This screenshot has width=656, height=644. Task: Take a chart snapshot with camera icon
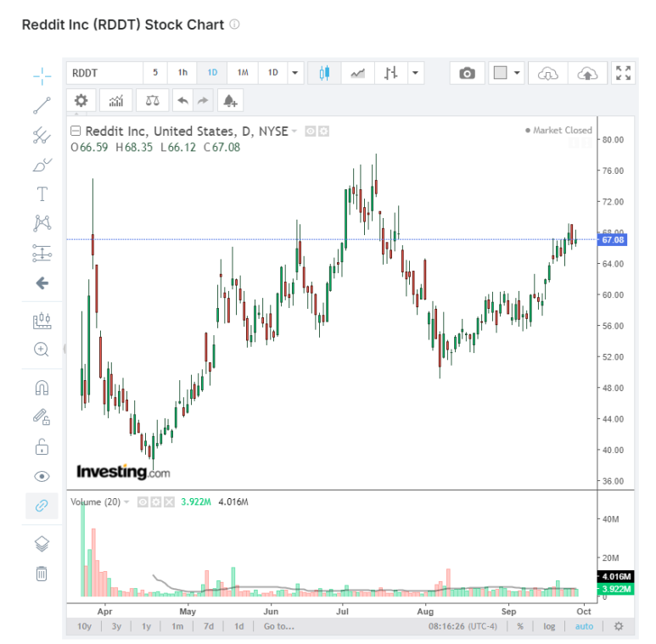[x=468, y=73]
